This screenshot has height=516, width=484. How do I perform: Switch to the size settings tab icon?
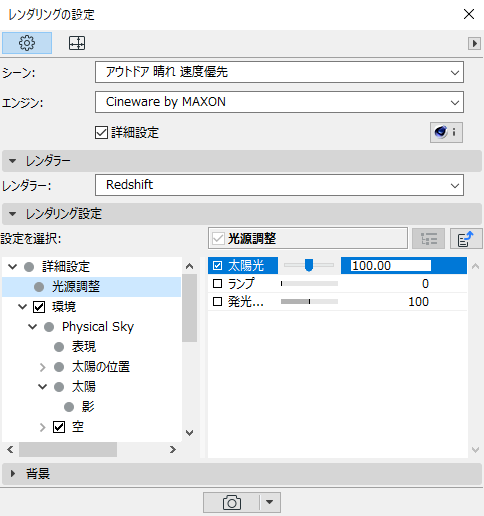77,43
